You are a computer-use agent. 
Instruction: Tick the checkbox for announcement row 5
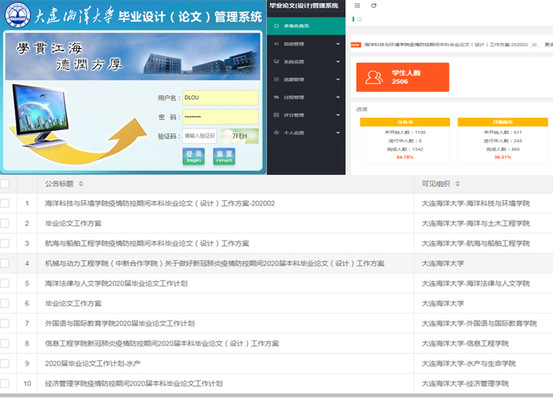[5, 283]
